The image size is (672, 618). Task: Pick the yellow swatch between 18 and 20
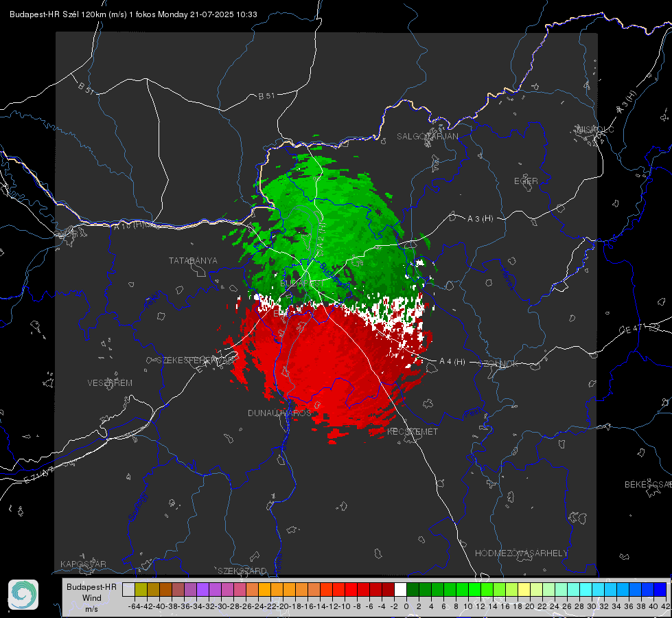click(x=524, y=590)
